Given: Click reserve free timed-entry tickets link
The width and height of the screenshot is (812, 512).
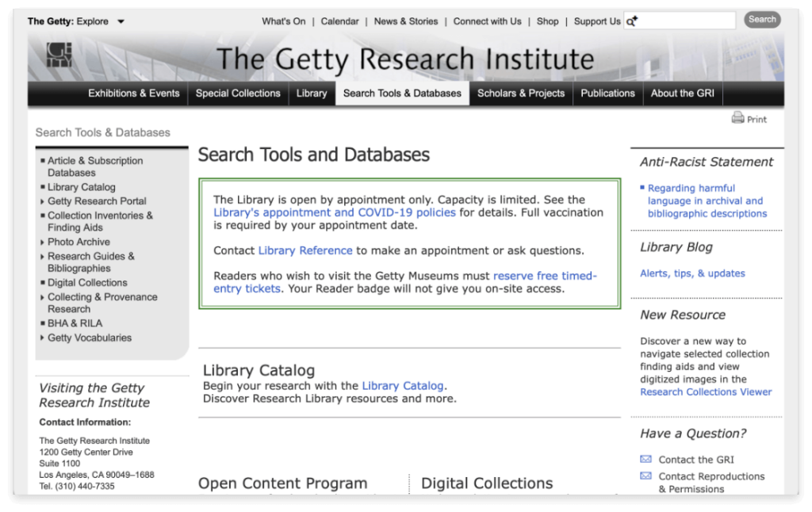Looking at the screenshot, I should pyautogui.click(x=405, y=282).
